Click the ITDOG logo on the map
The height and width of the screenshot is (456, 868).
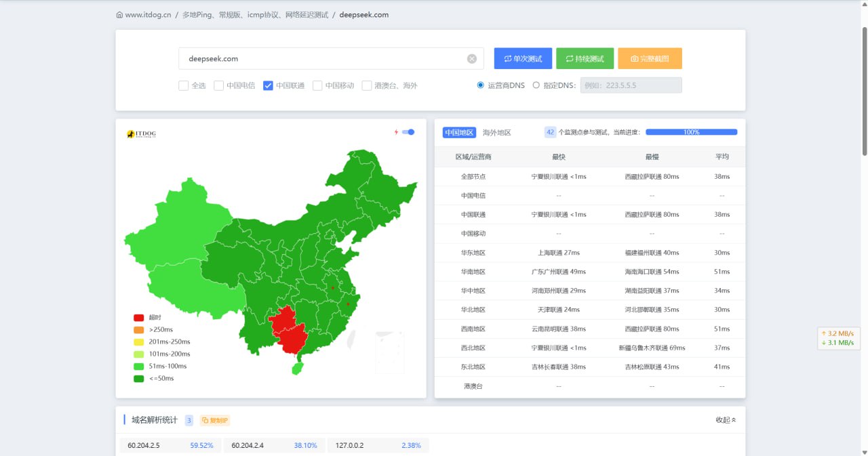141,134
